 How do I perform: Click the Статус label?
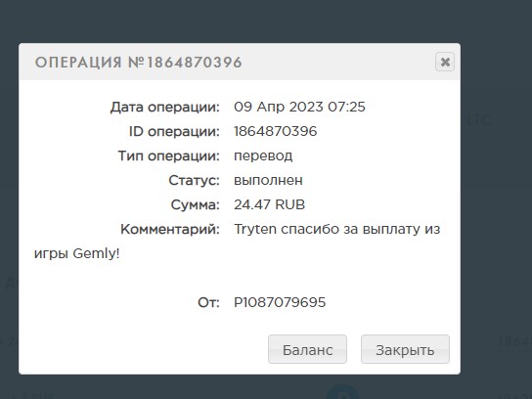coord(194,180)
